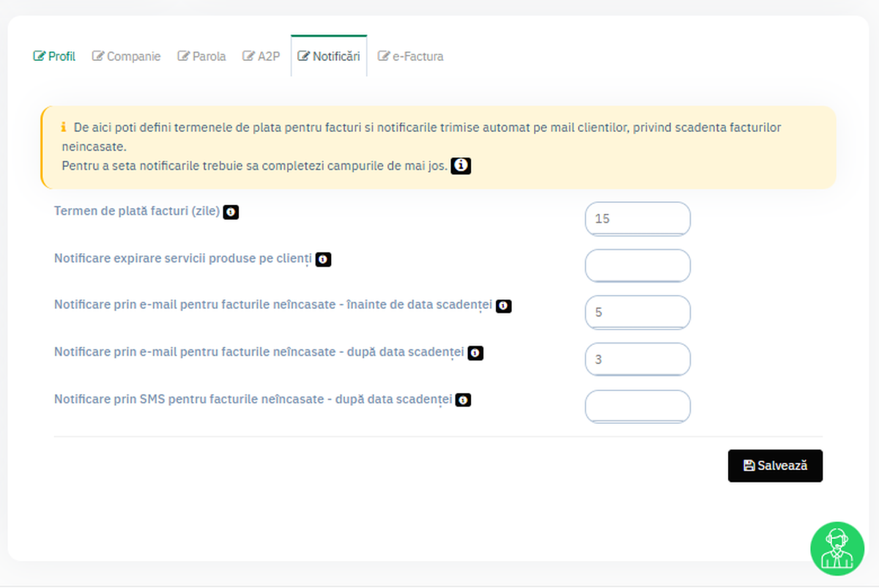
Task: Open the Parola tab
Action: click(x=202, y=56)
